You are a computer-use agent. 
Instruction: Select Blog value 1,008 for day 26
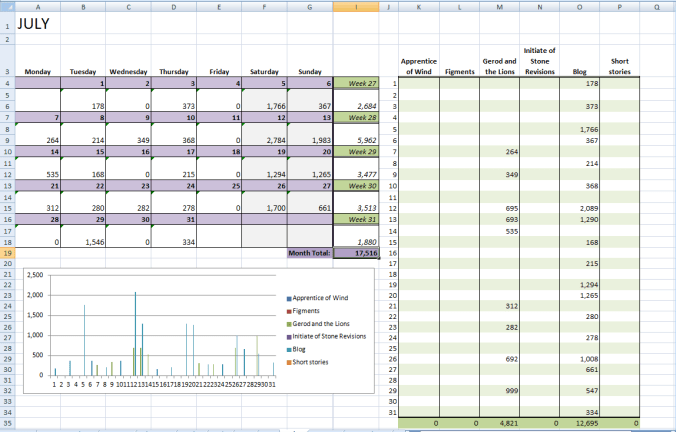coord(579,359)
